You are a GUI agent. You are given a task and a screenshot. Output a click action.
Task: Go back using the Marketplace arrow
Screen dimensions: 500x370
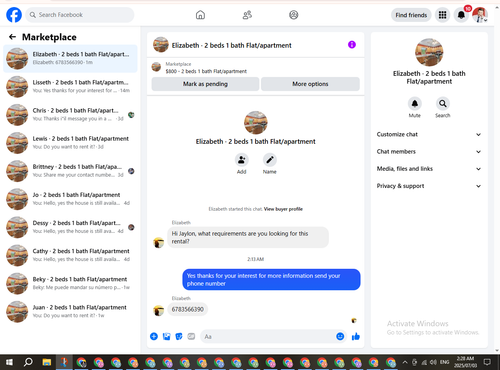click(12, 37)
